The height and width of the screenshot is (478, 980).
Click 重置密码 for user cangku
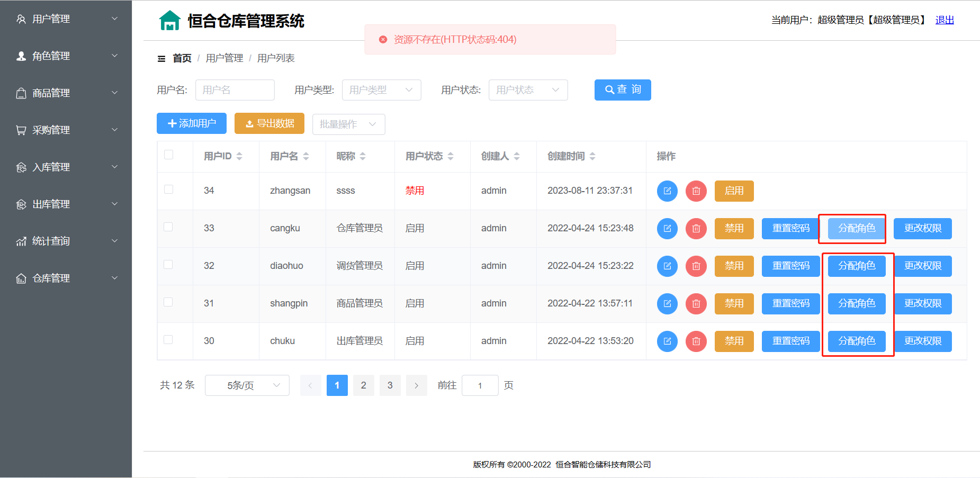(x=791, y=229)
